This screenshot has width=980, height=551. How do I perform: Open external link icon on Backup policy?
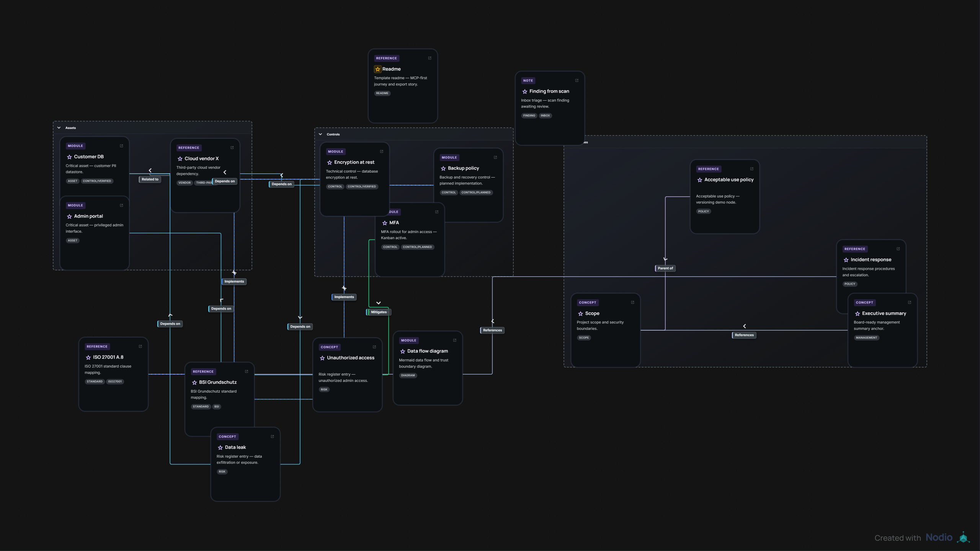coord(495,157)
